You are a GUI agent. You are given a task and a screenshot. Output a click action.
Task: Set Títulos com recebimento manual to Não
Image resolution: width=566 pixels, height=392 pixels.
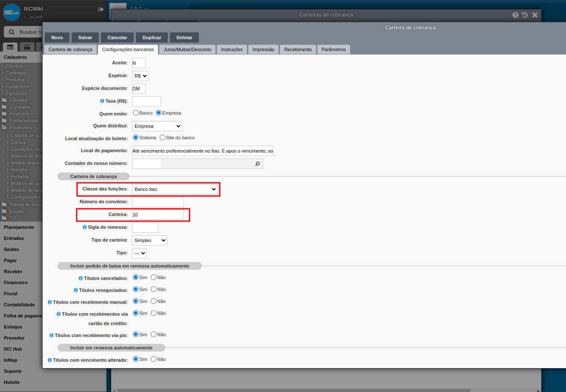click(x=153, y=301)
